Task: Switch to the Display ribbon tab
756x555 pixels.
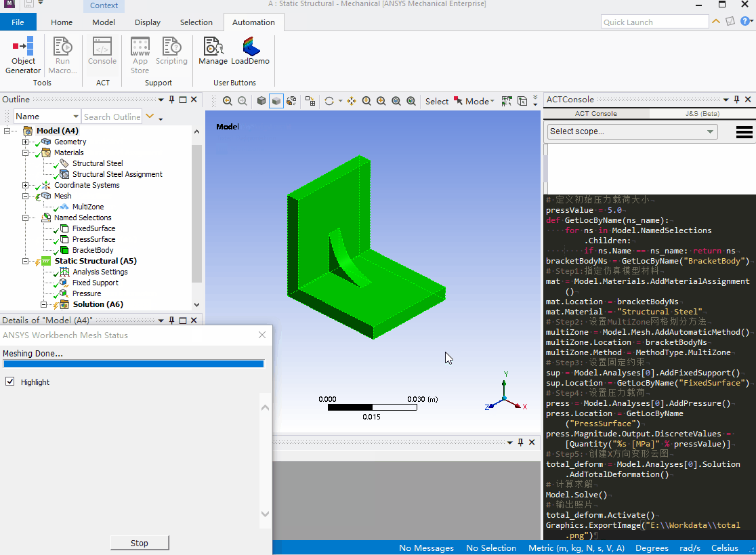Action: pyautogui.click(x=148, y=22)
